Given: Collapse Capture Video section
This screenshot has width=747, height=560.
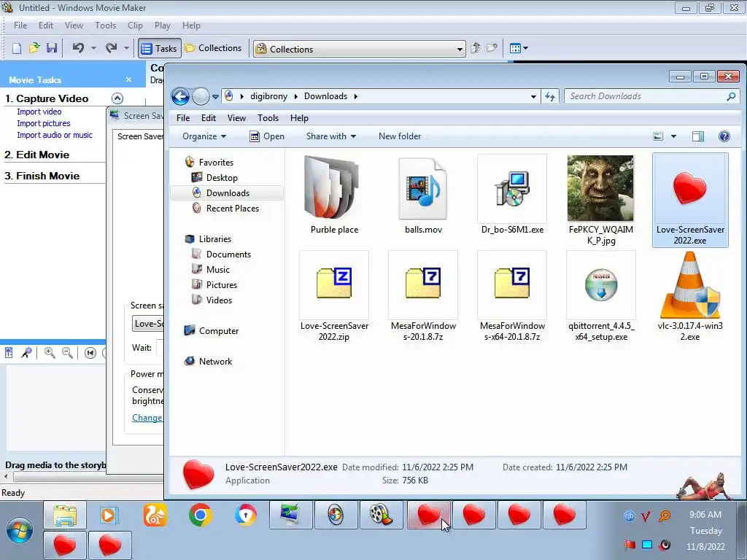Looking at the screenshot, I should pyautogui.click(x=117, y=98).
